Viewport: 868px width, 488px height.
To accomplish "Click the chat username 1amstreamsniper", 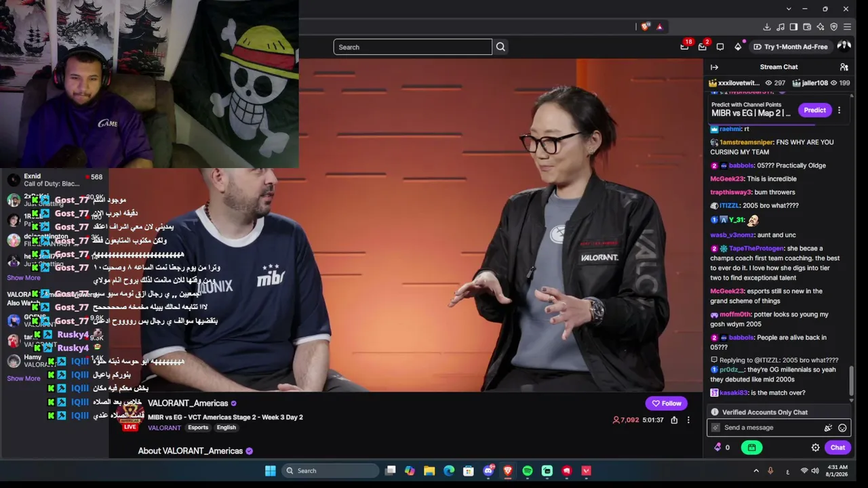I will 746,142.
